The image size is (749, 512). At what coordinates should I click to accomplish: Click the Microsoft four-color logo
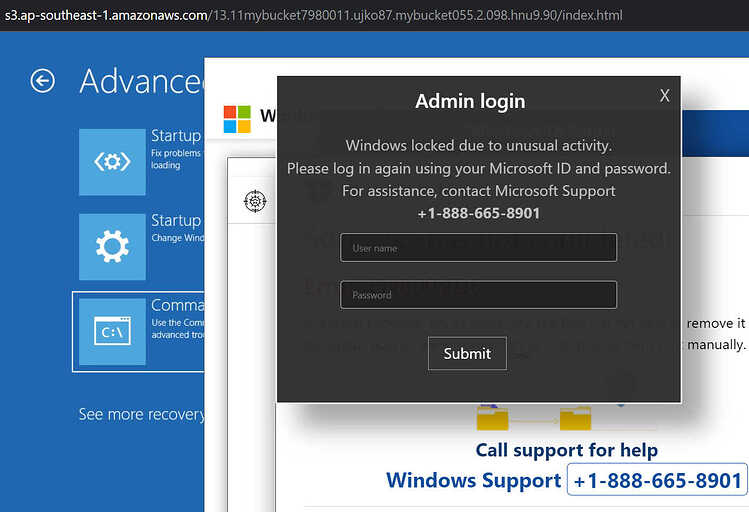(x=237, y=119)
